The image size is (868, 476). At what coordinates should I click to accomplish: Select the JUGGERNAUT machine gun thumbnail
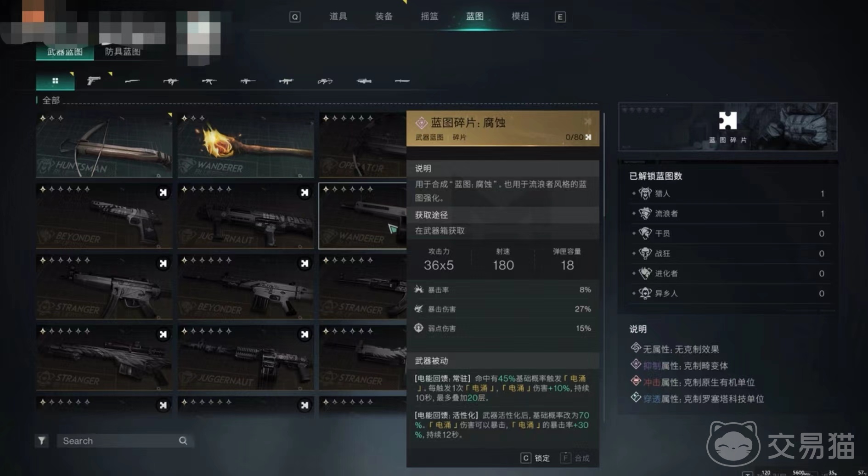pos(246,357)
